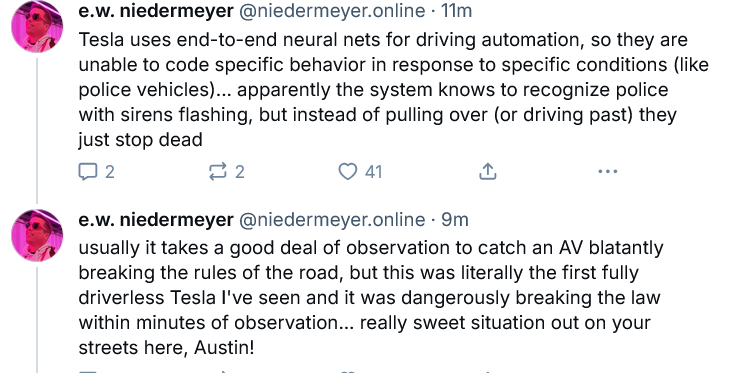Open e.w. niedermeyer name on first post
The image size is (730, 373).
click(x=156, y=11)
